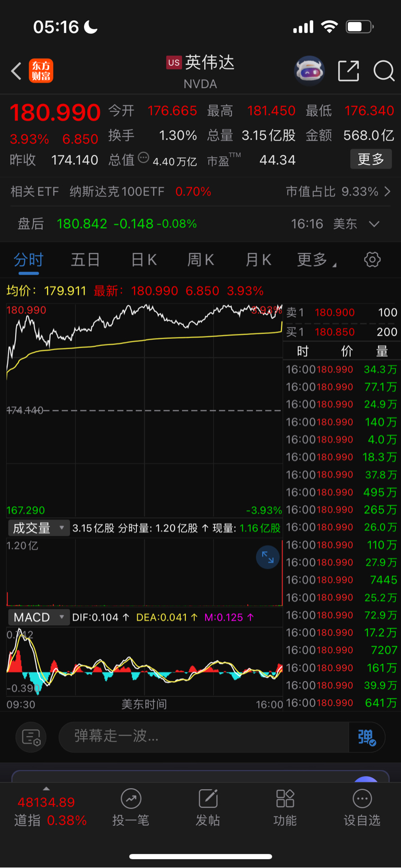Tap the 量 column header
Screen dimensions: 401x868
coord(382,351)
